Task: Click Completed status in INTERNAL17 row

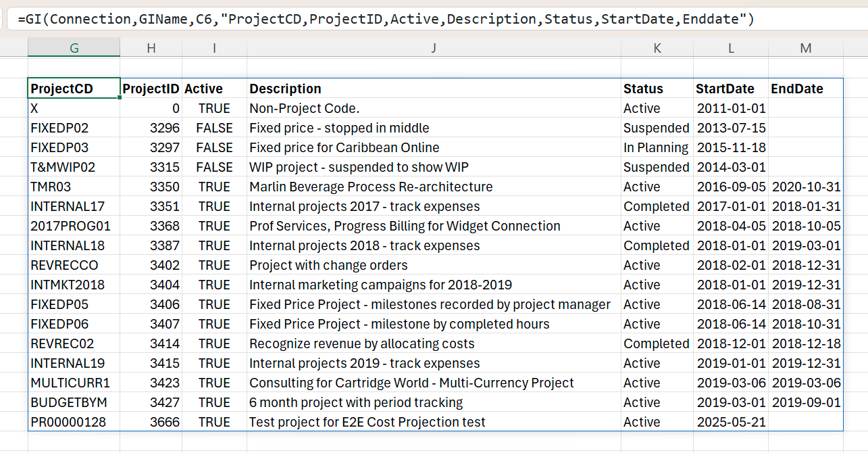Action: [x=657, y=206]
